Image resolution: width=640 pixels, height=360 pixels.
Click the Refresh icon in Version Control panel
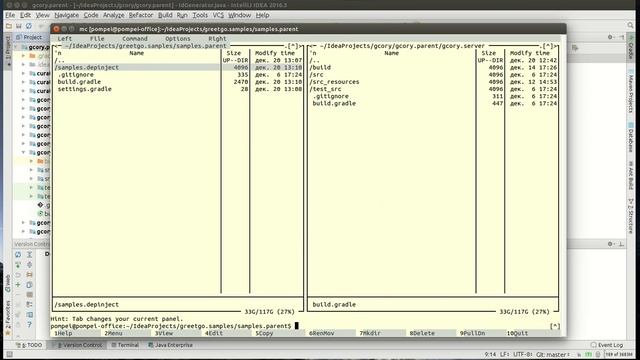point(18,254)
